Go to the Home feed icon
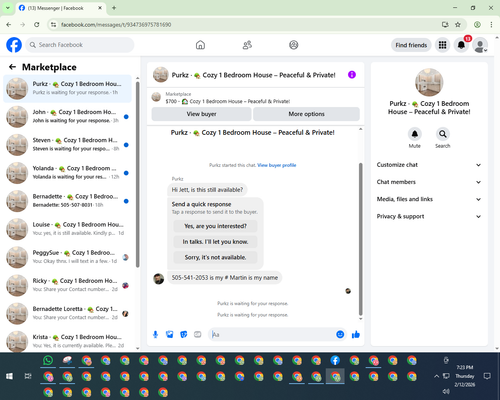500x400 pixels. (200, 45)
